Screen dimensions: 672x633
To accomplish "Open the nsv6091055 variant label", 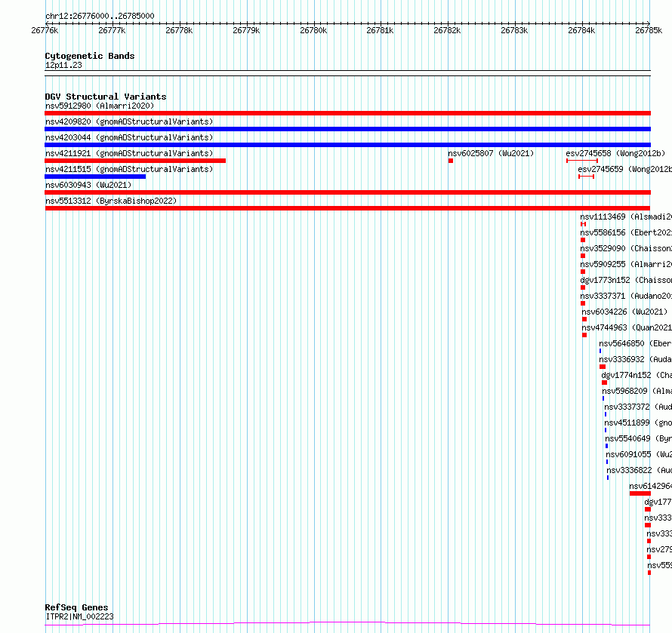I will [639, 454].
